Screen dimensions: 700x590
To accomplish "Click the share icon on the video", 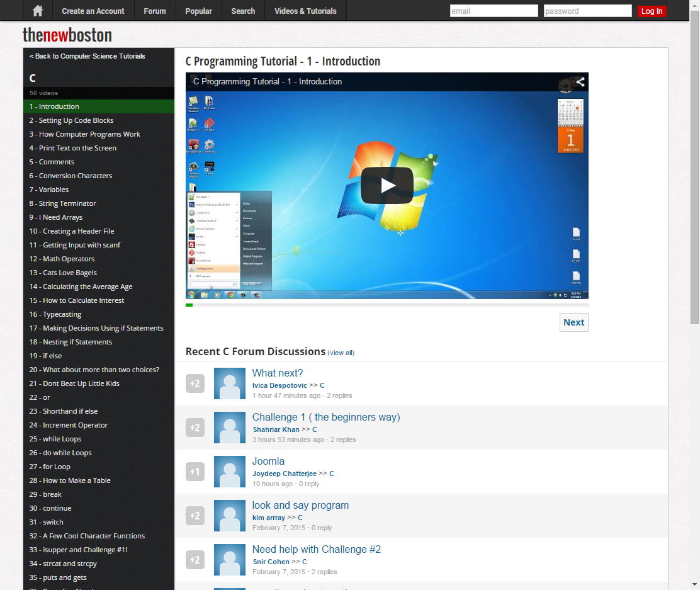I will tap(580, 81).
